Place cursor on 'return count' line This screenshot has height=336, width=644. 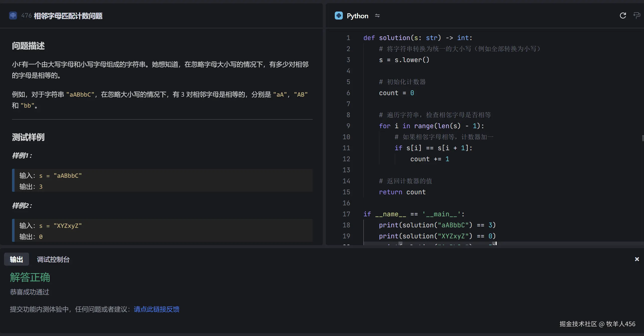402,192
